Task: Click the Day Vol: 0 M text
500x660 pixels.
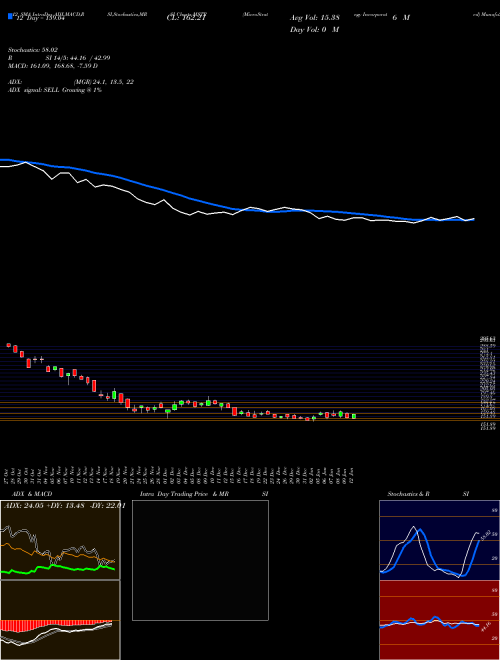Action: [314, 29]
